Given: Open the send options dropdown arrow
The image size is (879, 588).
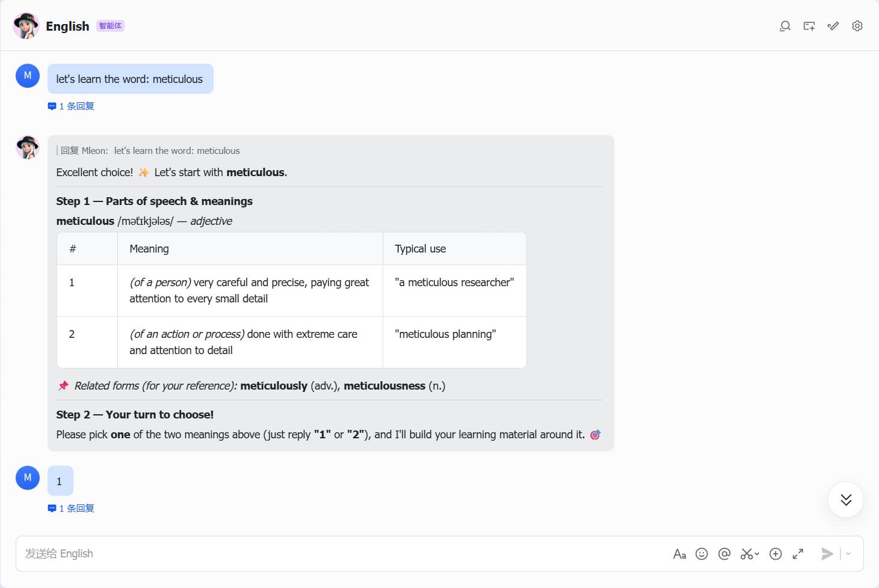Looking at the screenshot, I should click(848, 554).
